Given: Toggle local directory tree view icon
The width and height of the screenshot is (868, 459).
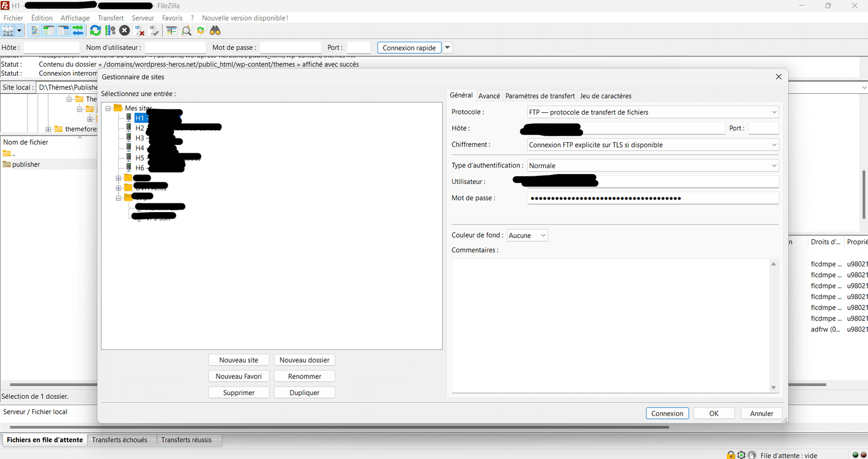Looking at the screenshot, I should pos(49,31).
